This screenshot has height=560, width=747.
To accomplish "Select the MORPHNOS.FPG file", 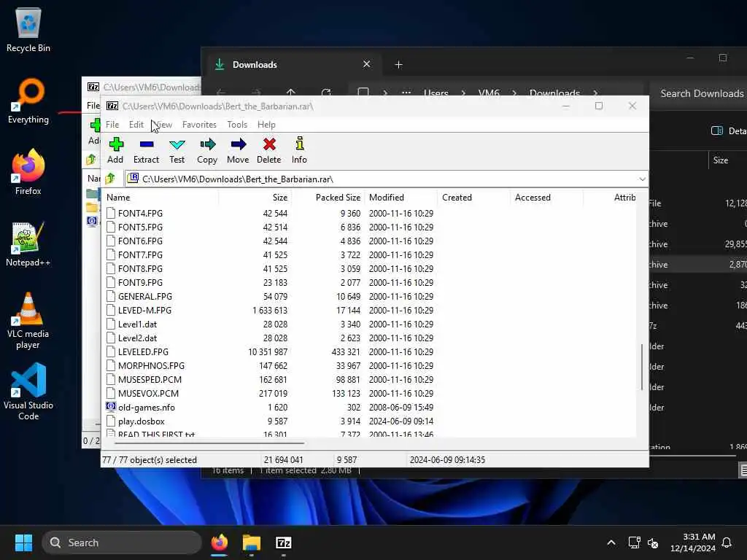I will (151, 365).
